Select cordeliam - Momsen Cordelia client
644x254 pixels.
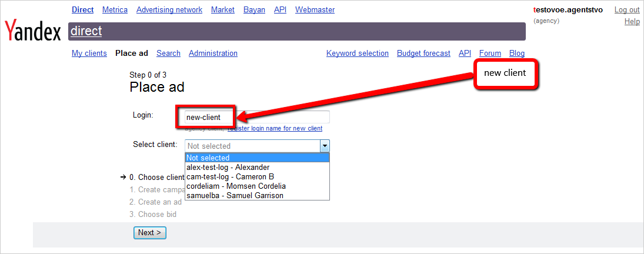(x=257, y=186)
